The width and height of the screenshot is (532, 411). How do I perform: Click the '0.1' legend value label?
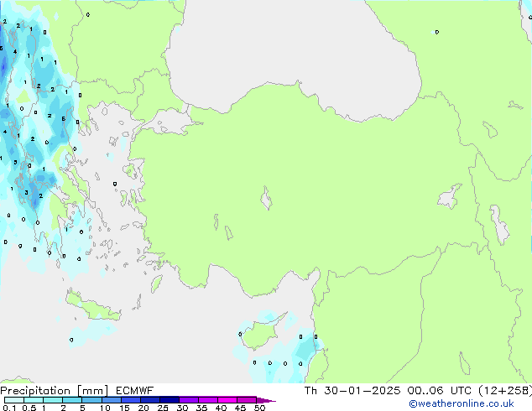tap(9, 408)
